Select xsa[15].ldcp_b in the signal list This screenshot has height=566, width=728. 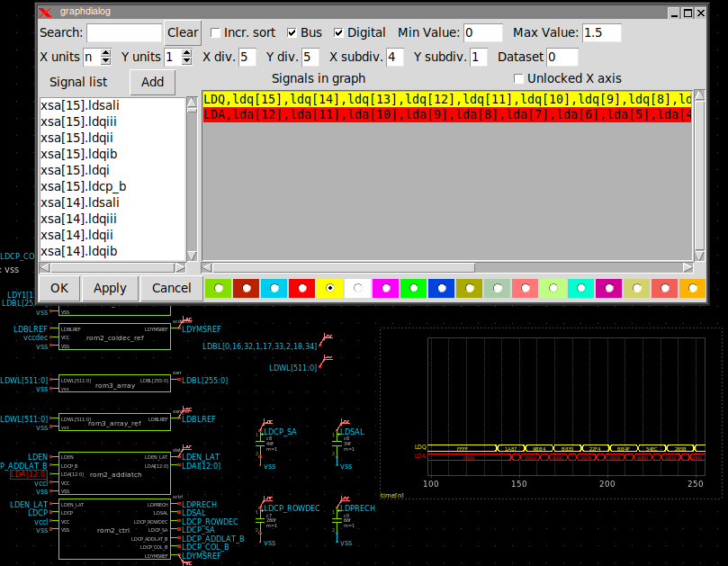pyautogui.click(x=84, y=186)
